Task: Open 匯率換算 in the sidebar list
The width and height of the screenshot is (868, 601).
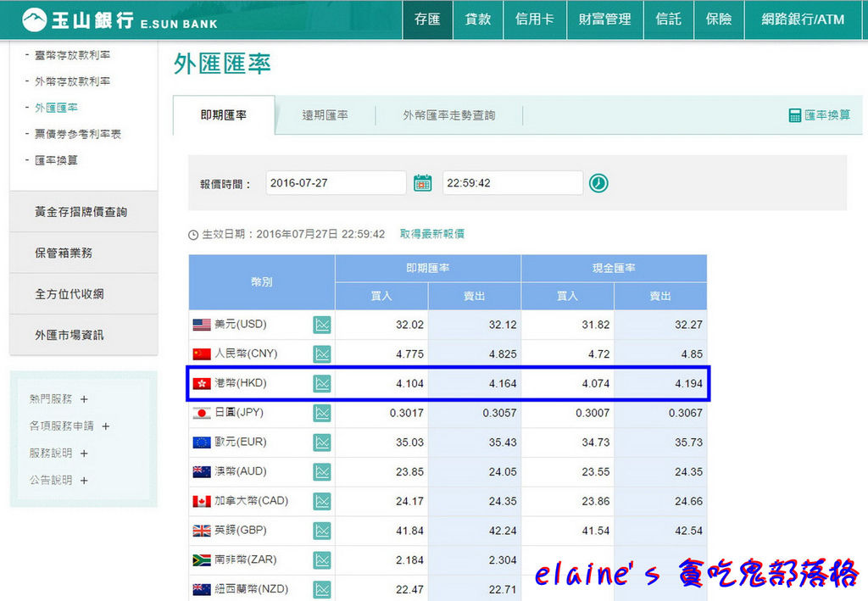Action: pos(56,160)
